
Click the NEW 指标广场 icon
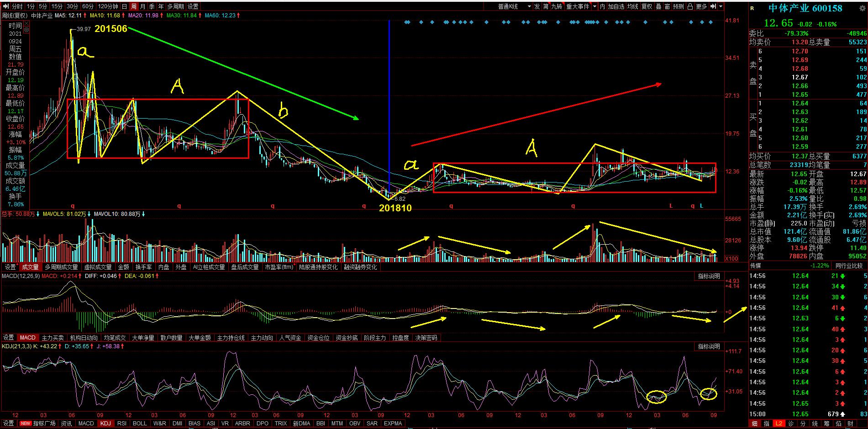(x=38, y=423)
